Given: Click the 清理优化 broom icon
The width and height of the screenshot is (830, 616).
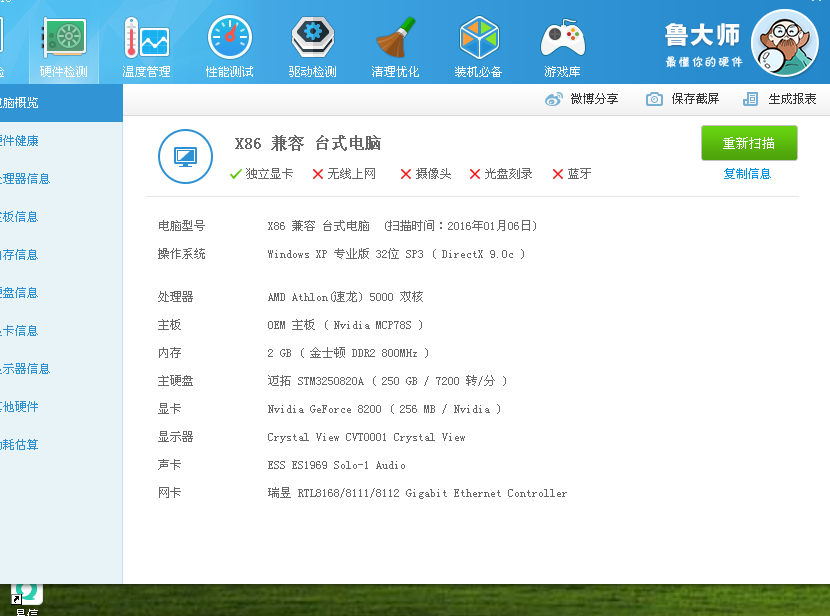Looking at the screenshot, I should click(x=395, y=46).
